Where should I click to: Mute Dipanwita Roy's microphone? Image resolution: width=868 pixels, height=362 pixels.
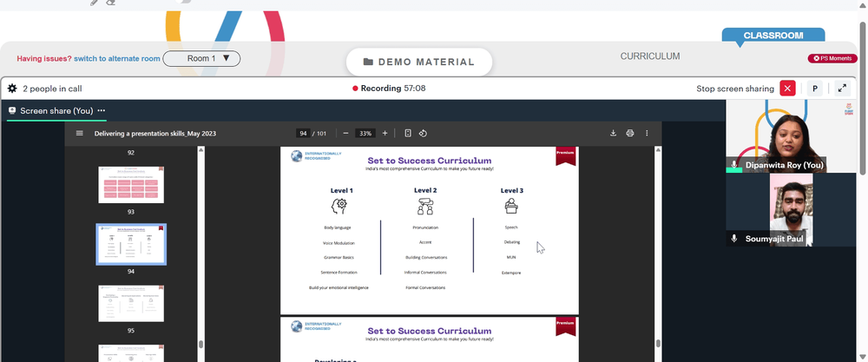[734, 165]
